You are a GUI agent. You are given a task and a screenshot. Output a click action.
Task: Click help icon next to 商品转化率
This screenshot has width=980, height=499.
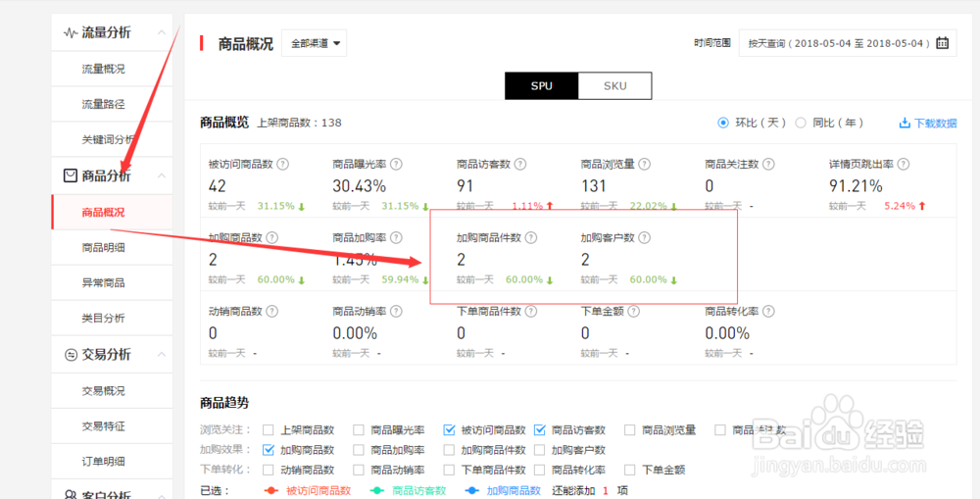pos(768,311)
